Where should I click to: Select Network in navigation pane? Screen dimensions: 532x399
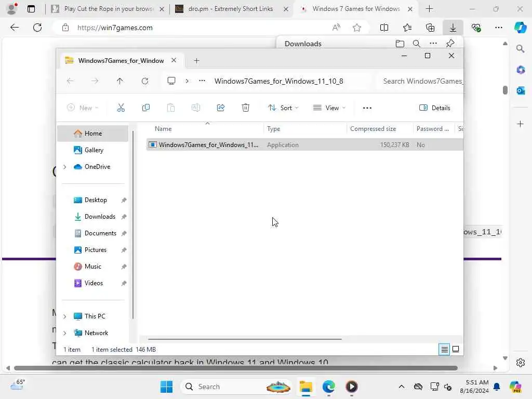click(96, 333)
